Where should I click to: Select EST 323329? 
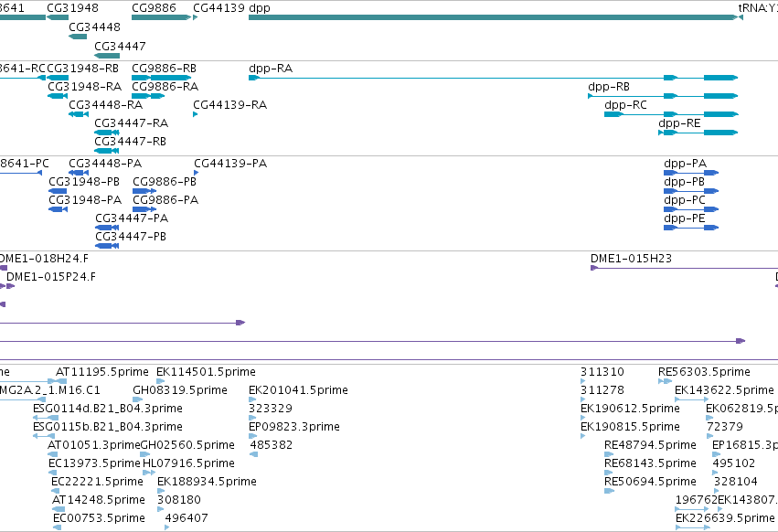(252, 418)
